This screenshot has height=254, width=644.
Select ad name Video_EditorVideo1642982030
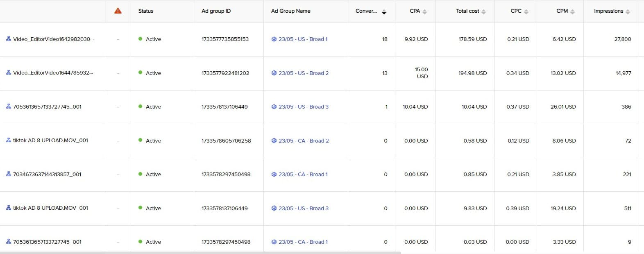(53, 39)
